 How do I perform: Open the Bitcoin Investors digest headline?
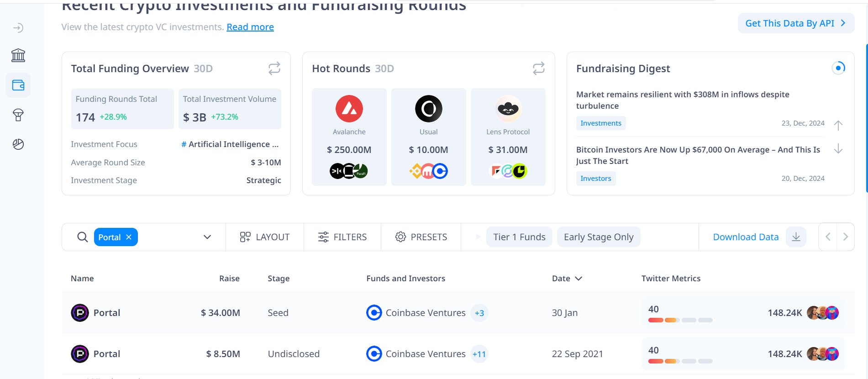tap(698, 155)
